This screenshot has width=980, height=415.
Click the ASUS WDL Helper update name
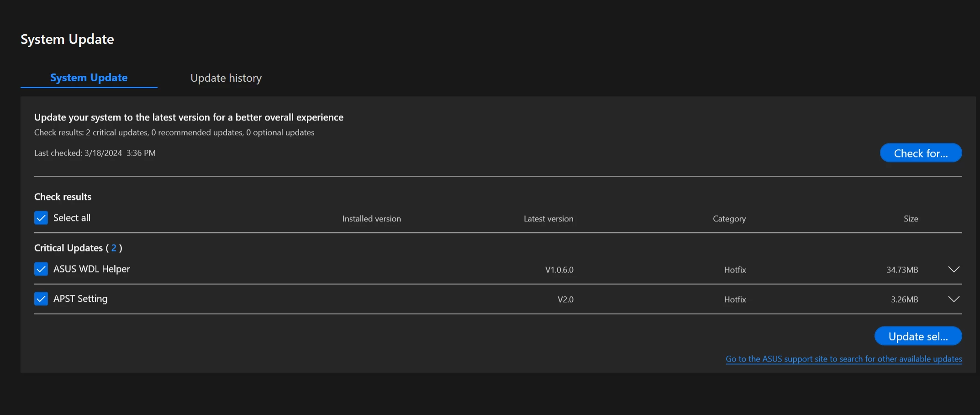[92, 269]
